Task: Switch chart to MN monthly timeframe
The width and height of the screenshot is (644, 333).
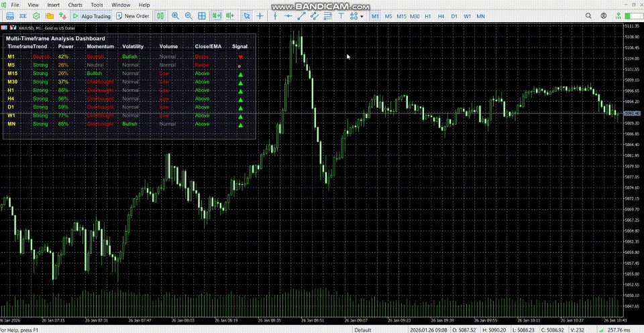Action: (x=480, y=16)
